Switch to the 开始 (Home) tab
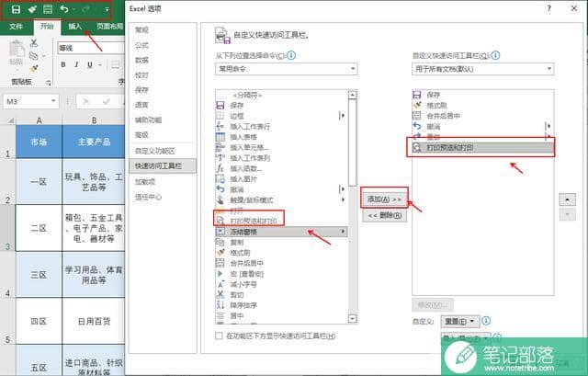 tap(47, 27)
